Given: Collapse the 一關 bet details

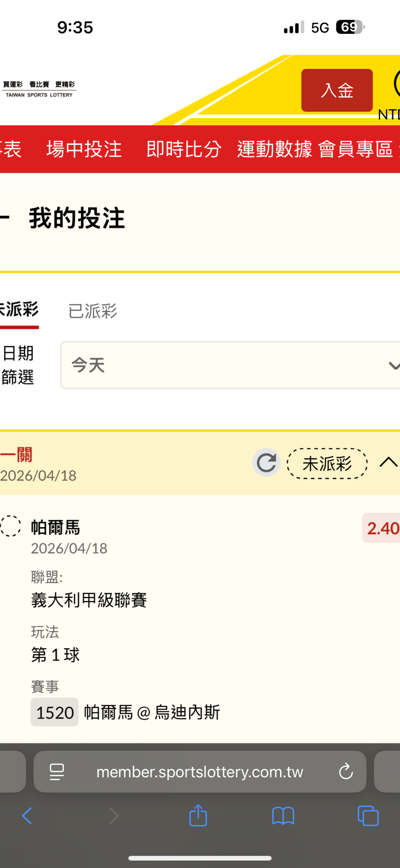Looking at the screenshot, I should click(x=388, y=462).
